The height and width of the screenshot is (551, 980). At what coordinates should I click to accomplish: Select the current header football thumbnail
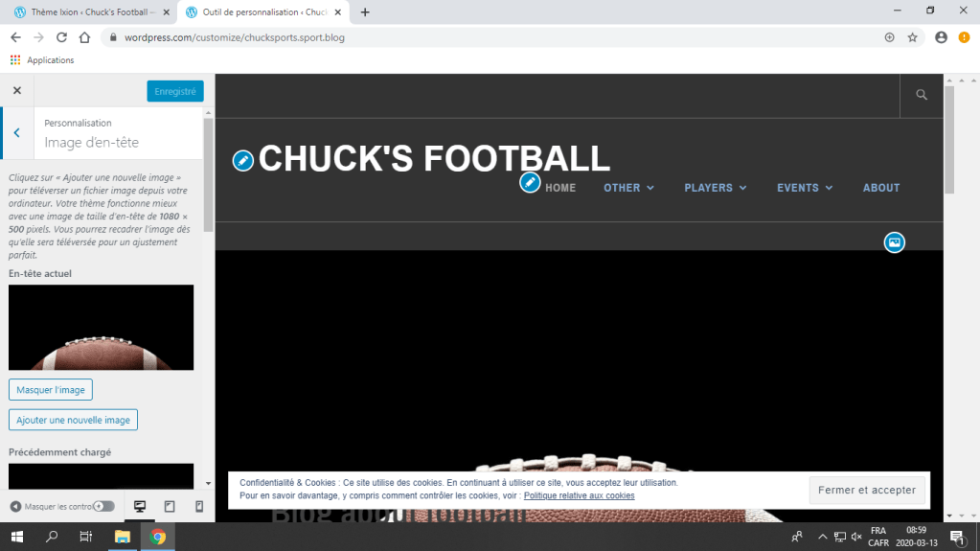(101, 327)
